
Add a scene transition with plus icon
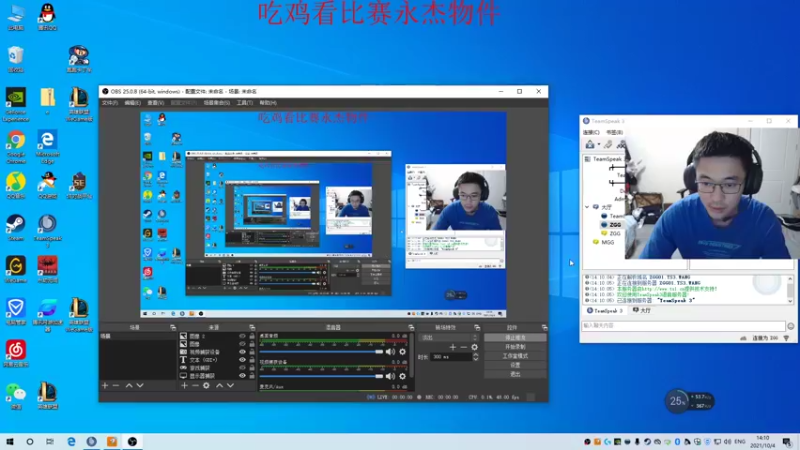453,347
